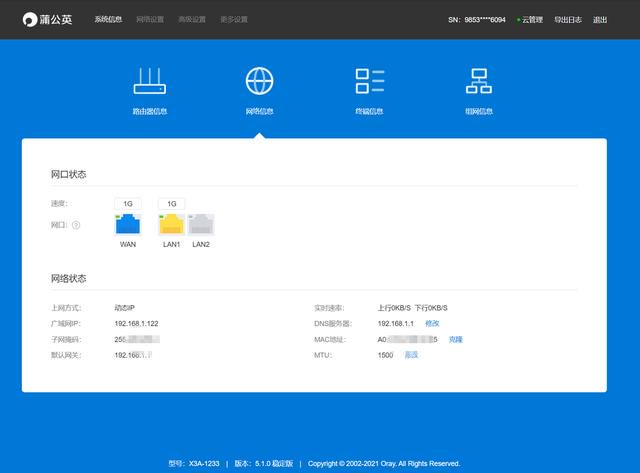This screenshot has height=473, width=640.
Task: Click the 网口状态 section heading
Action: click(x=69, y=174)
